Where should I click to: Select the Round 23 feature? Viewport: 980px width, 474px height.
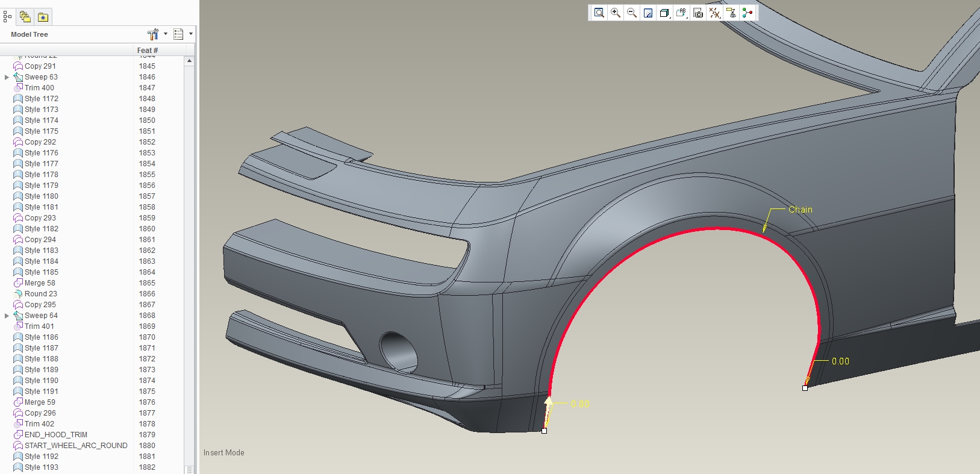click(x=41, y=294)
